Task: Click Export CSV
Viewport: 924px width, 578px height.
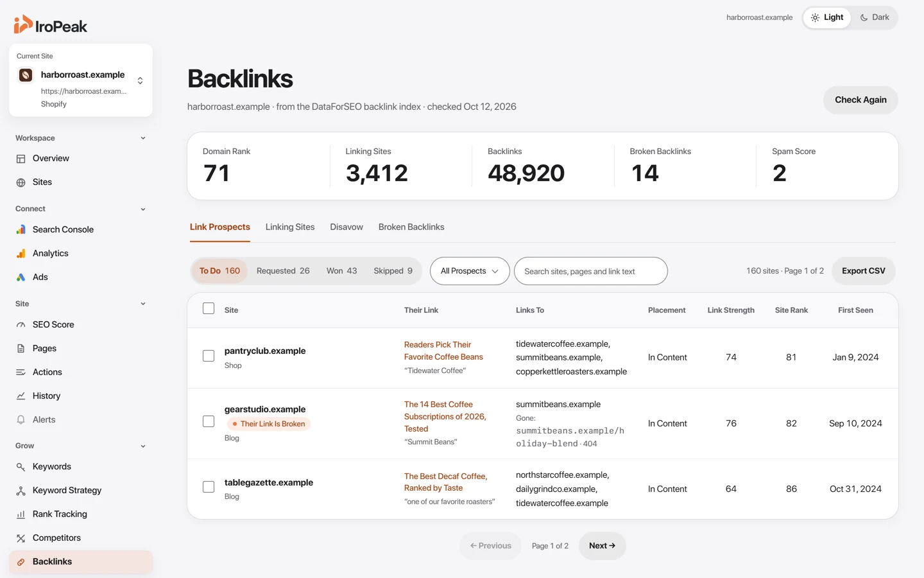Action: coord(863,271)
